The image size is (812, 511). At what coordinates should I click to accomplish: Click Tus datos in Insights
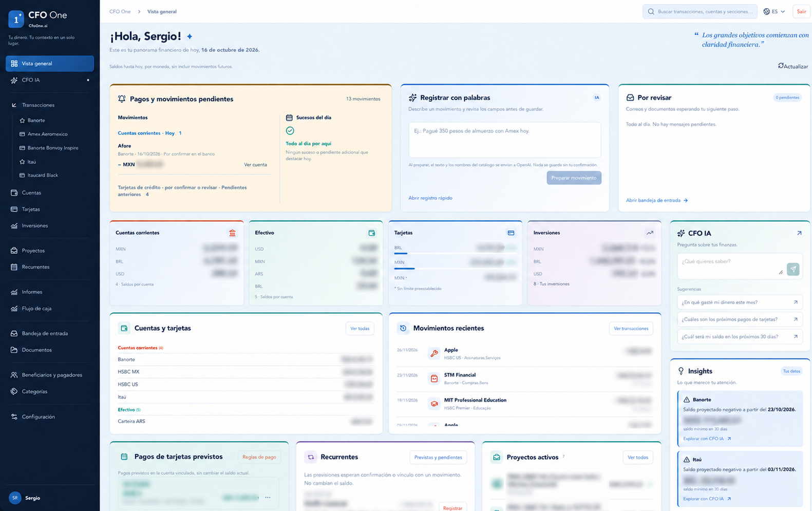[791, 371]
